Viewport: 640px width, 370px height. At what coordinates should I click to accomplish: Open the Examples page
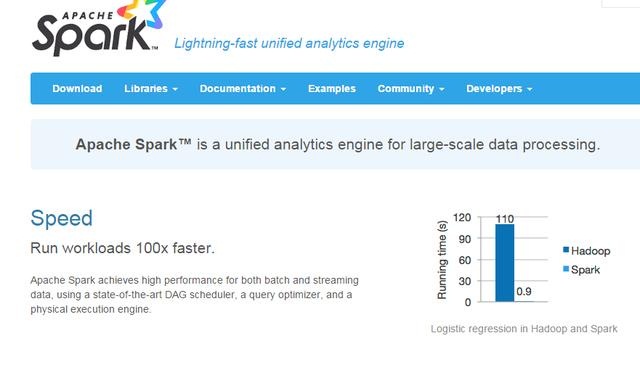click(x=332, y=89)
